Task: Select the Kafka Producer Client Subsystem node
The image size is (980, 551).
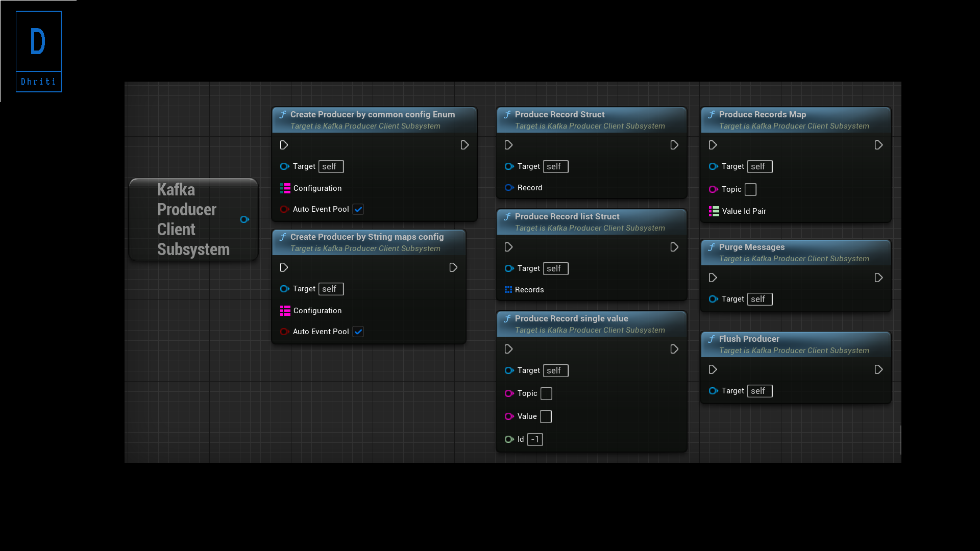Action: click(x=189, y=219)
